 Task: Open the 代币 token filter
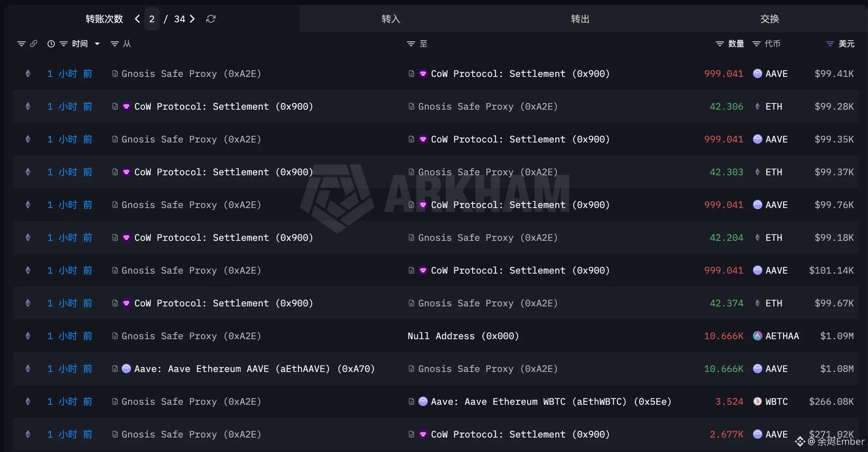click(756, 44)
